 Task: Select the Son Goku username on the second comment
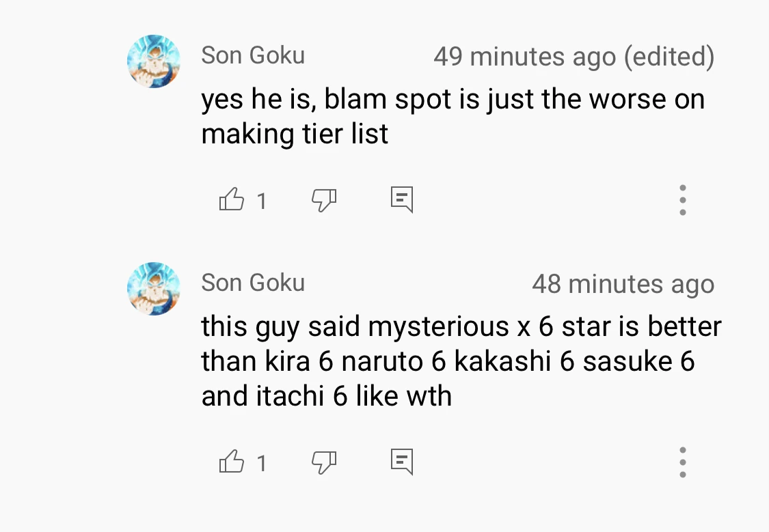tap(253, 283)
